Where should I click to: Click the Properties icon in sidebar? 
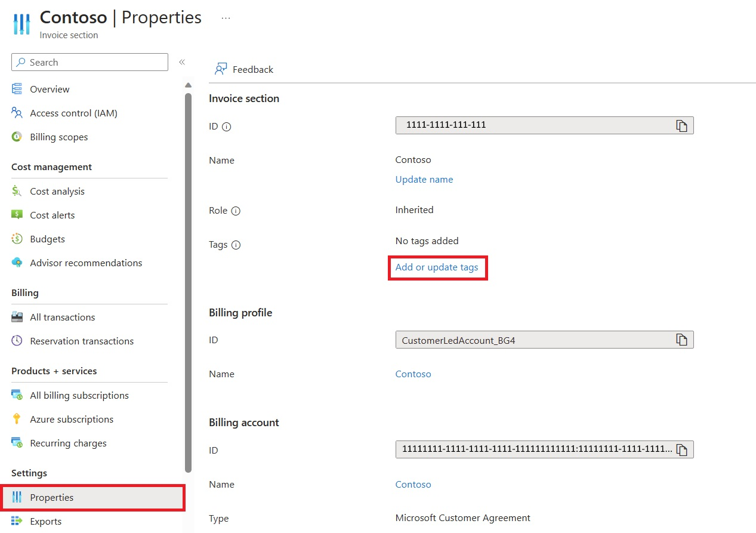[17, 497]
